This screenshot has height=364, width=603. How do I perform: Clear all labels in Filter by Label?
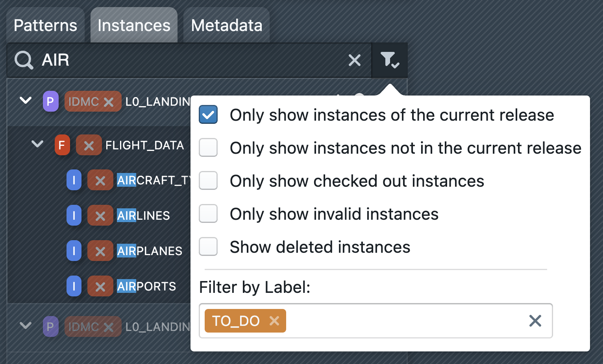click(535, 321)
